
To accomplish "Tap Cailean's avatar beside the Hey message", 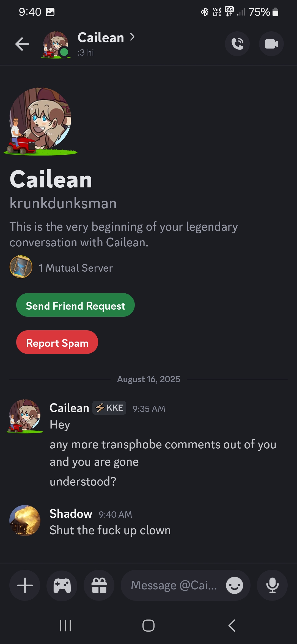I will pos(25,416).
